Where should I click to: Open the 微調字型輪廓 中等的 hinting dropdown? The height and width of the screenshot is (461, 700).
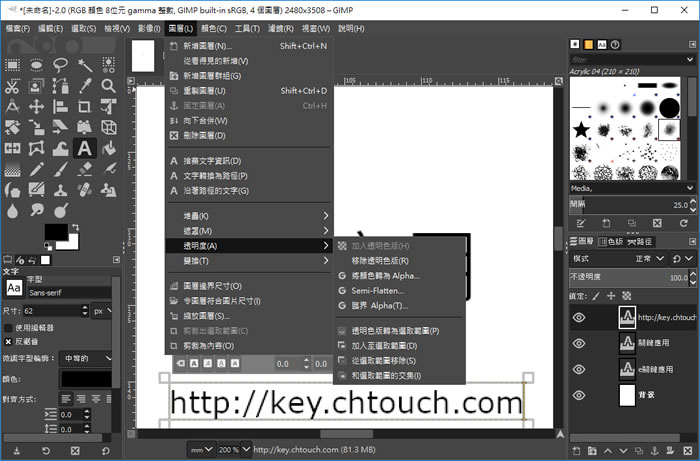coord(87,358)
